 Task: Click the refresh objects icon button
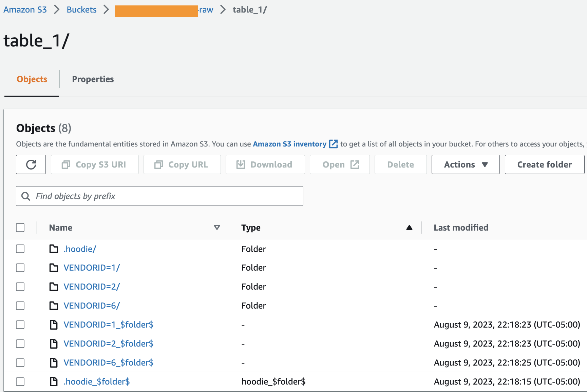coord(31,164)
